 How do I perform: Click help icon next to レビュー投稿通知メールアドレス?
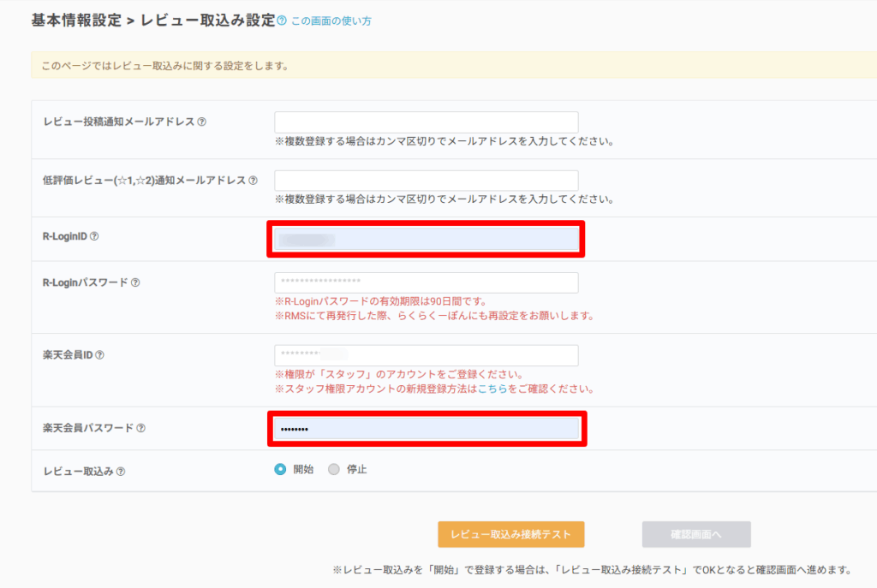201,122
